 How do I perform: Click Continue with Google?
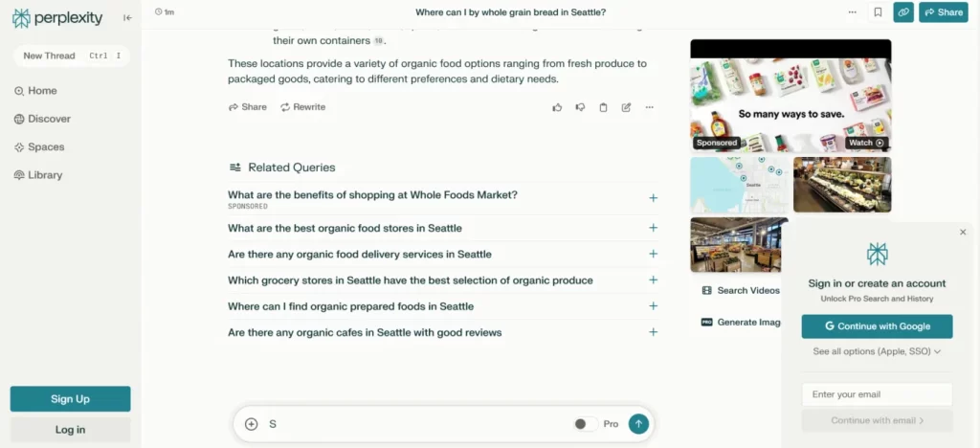877,326
